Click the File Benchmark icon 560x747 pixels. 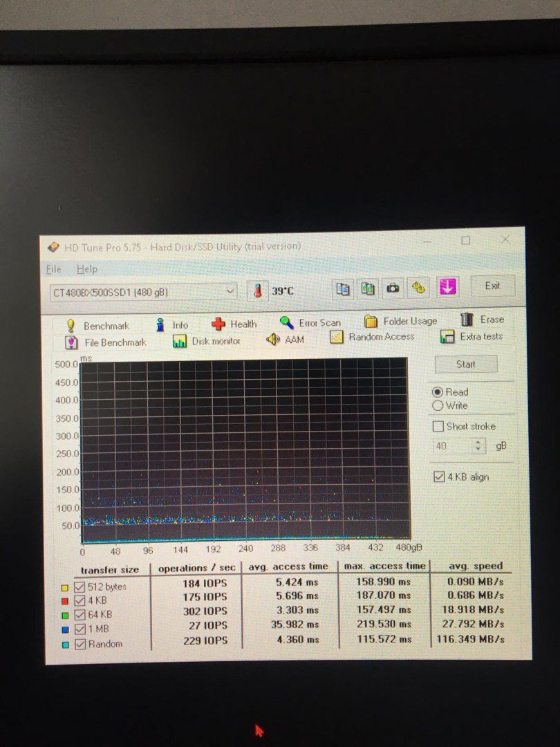[71, 342]
